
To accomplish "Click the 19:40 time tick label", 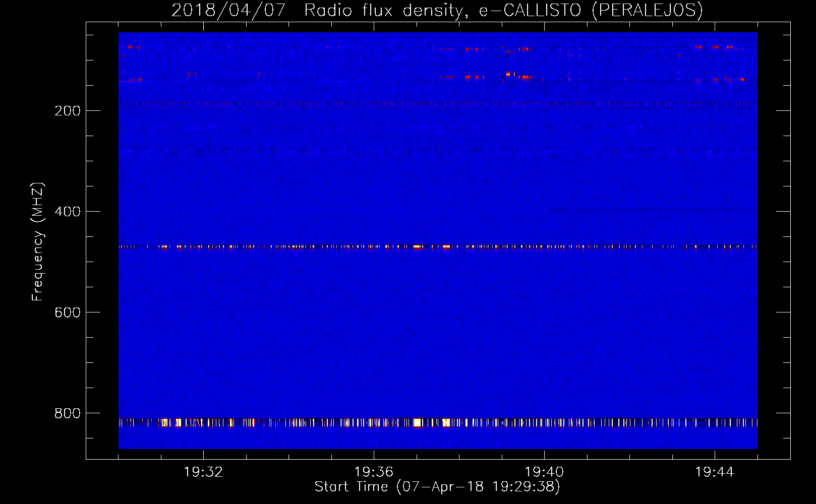I will click(x=544, y=472).
